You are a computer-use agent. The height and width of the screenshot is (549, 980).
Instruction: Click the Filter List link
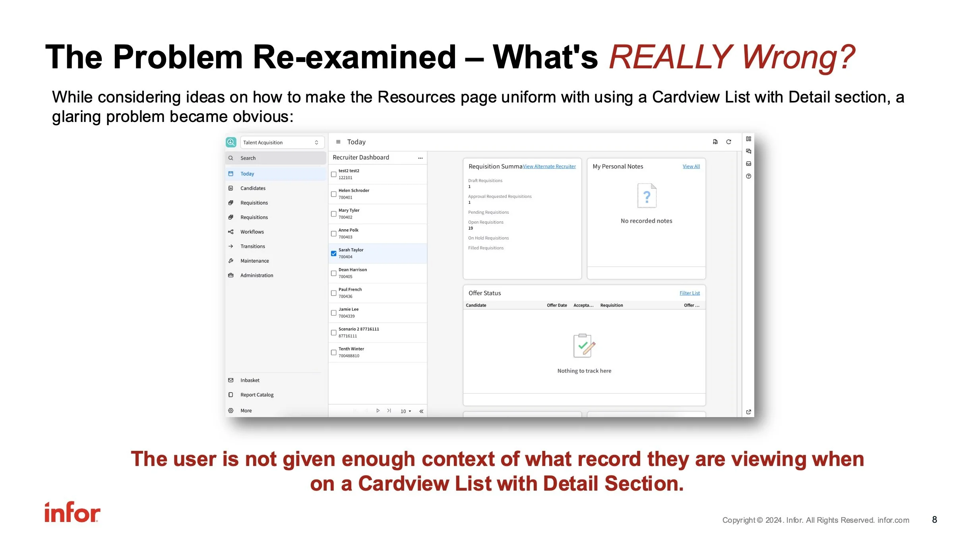[x=689, y=293]
